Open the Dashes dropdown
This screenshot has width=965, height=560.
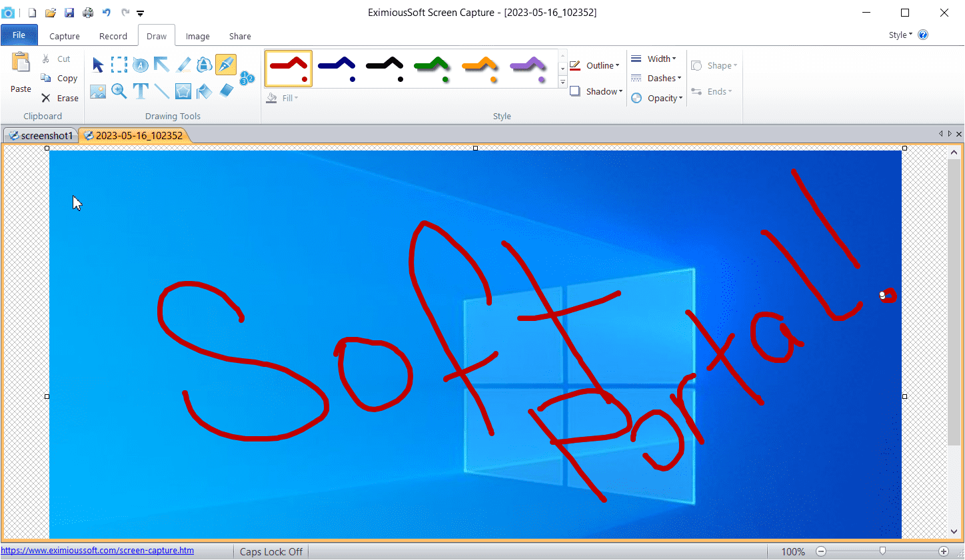[656, 78]
